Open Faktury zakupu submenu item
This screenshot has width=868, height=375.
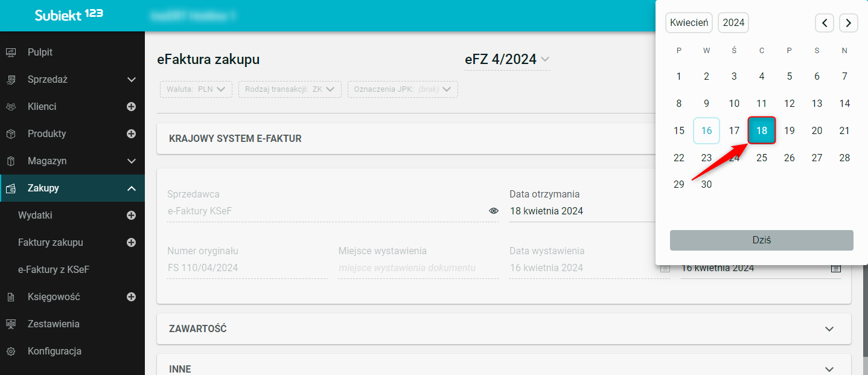tap(51, 243)
